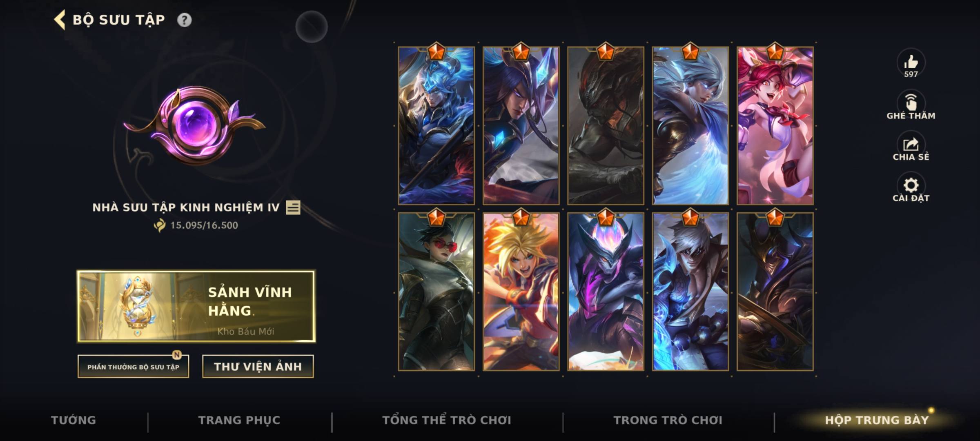Select the Hộp Trưng Bày tab
Screen dimensions: 980x441
point(877,420)
